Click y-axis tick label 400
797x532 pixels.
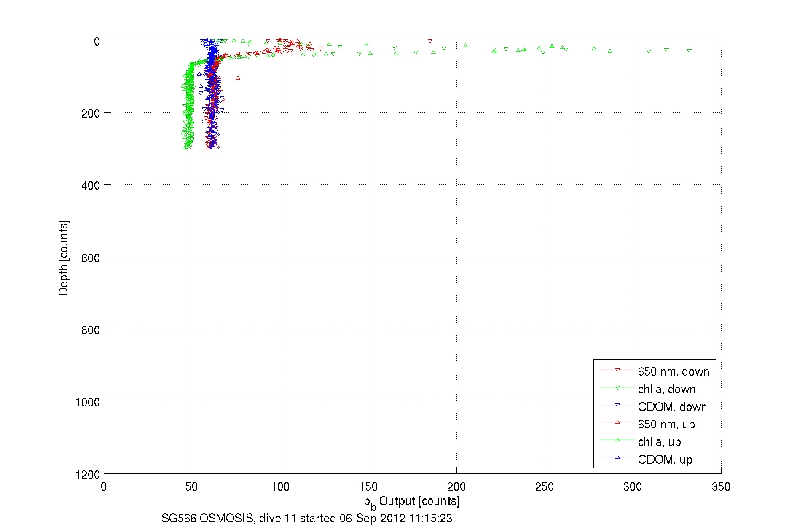point(91,185)
